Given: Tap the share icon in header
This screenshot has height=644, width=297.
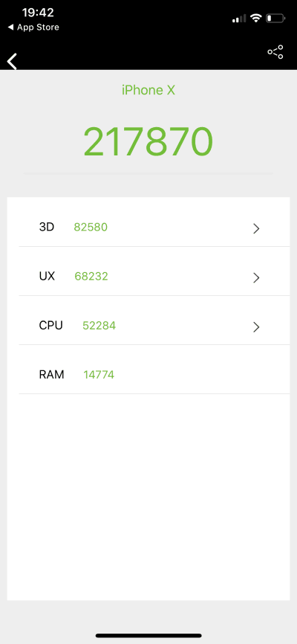Looking at the screenshot, I should coord(275,52).
